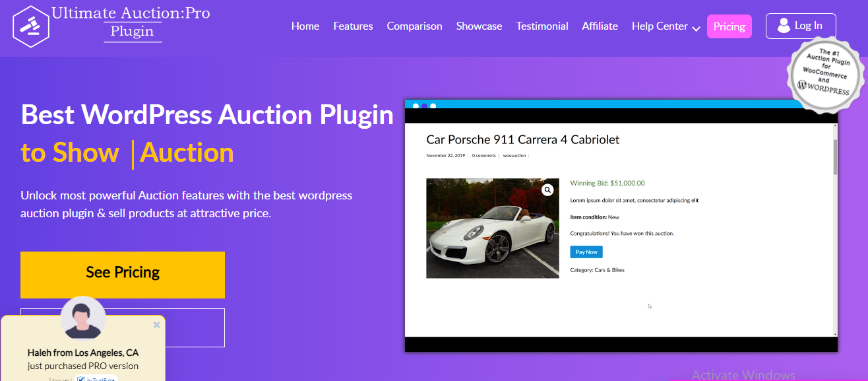Click the white dot in the demo browser bar

pyautogui.click(x=433, y=105)
